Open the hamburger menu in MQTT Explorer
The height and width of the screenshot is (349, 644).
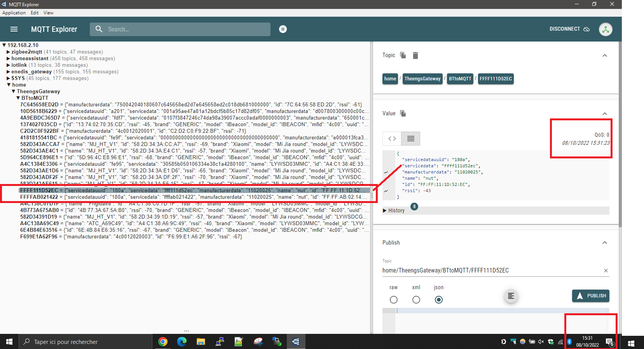14,29
